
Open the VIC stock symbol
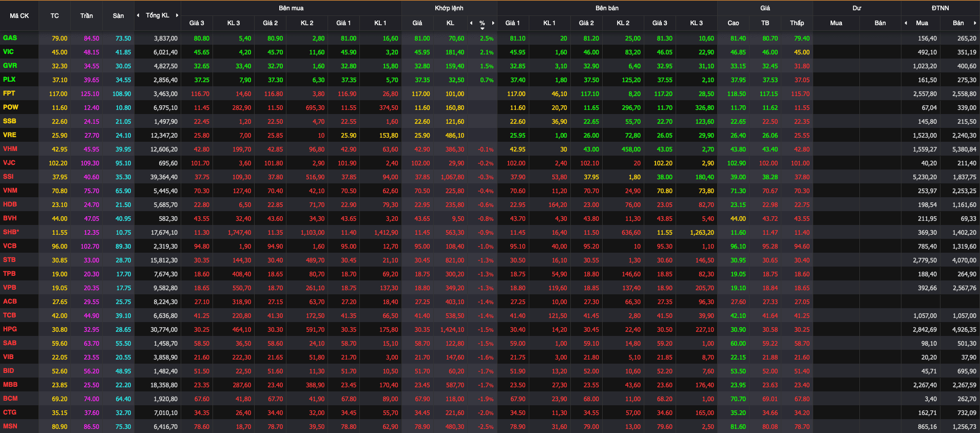(x=8, y=52)
